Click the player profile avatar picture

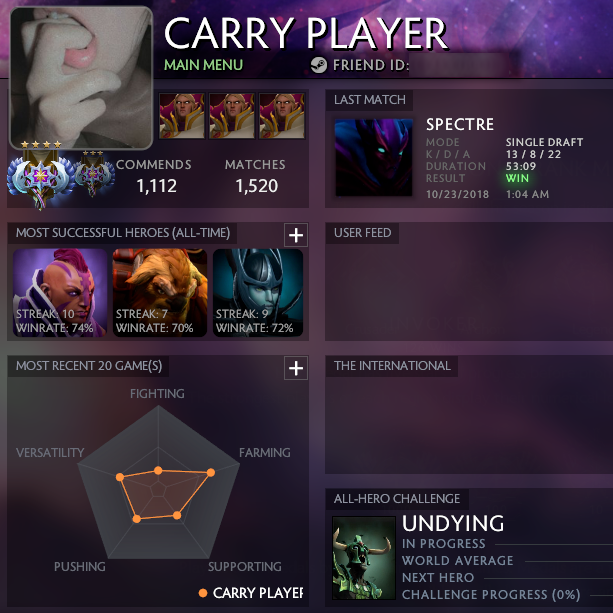click(81, 78)
